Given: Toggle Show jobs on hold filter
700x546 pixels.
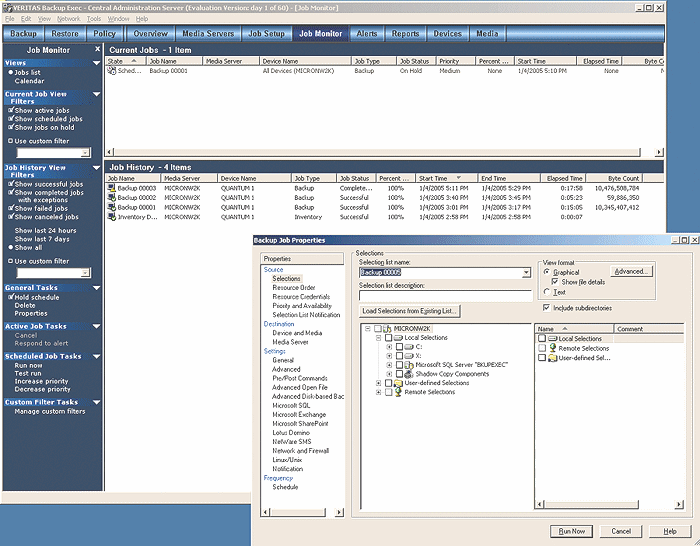Looking at the screenshot, I should 11,127.
